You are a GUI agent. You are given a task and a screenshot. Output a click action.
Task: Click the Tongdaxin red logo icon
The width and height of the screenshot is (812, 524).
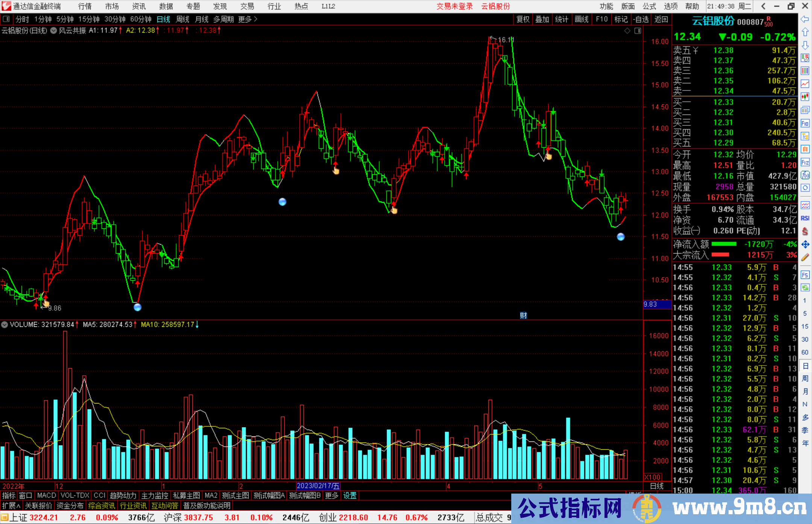pos(6,6)
